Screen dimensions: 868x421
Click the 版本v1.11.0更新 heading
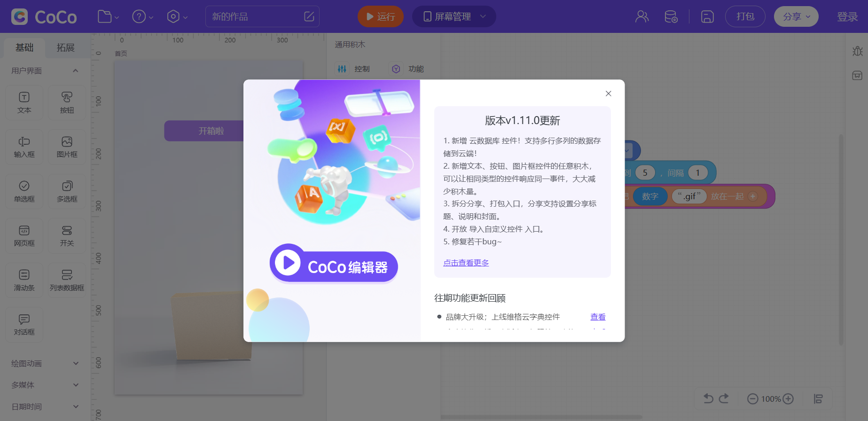point(523,121)
